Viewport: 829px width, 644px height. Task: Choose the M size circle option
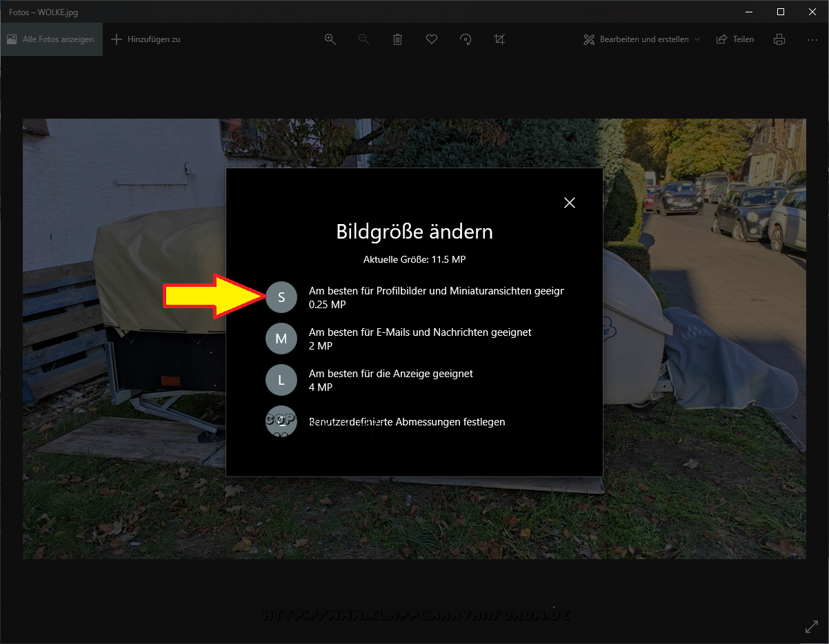pos(281,339)
